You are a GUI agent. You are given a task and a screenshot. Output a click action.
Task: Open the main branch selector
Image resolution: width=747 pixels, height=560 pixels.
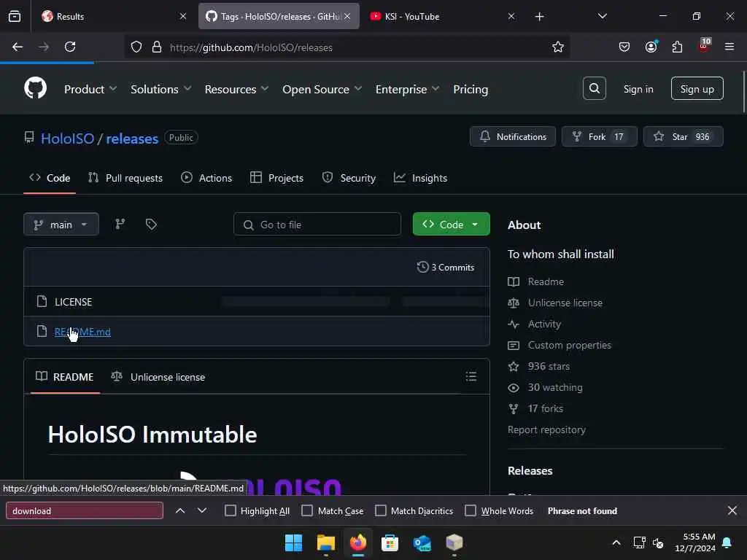(x=61, y=225)
